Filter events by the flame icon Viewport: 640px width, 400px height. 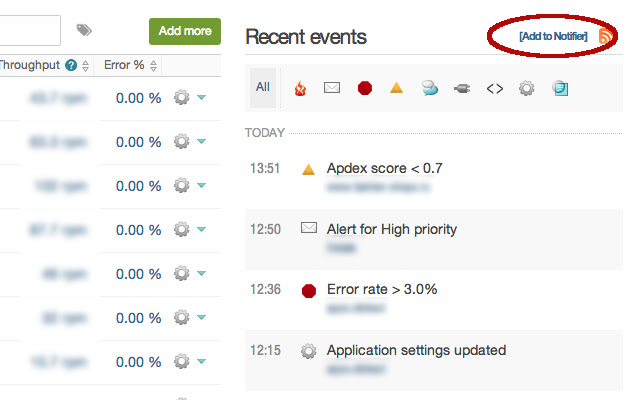coord(300,88)
